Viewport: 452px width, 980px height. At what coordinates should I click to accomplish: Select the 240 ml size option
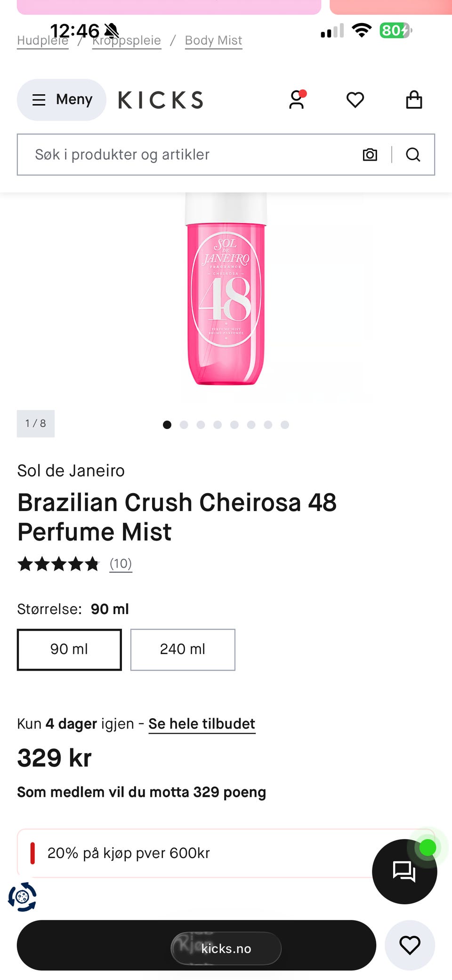pyautogui.click(x=183, y=649)
